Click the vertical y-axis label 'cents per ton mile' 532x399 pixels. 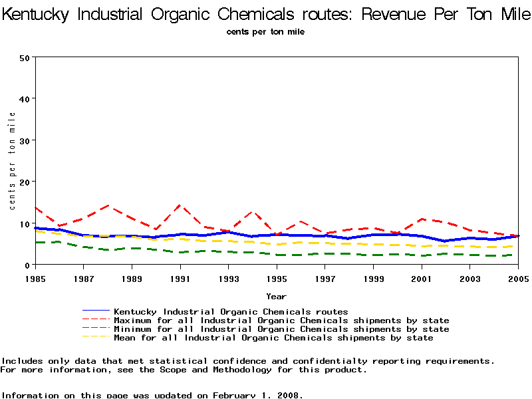12,160
